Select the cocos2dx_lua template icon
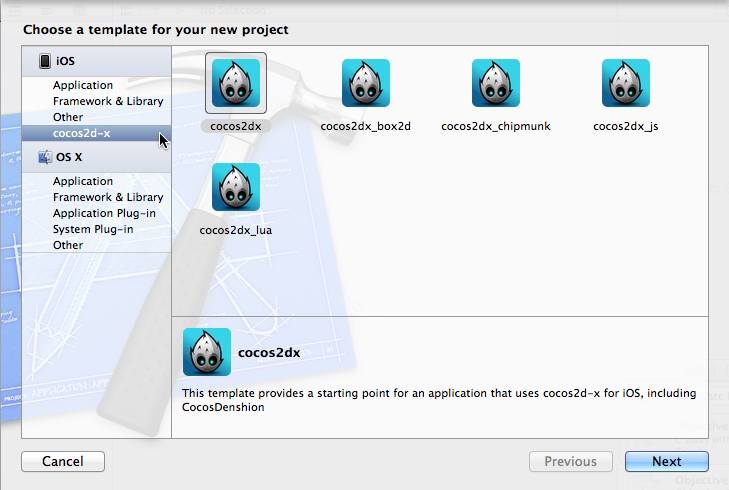The height and width of the screenshot is (490, 729). point(236,187)
